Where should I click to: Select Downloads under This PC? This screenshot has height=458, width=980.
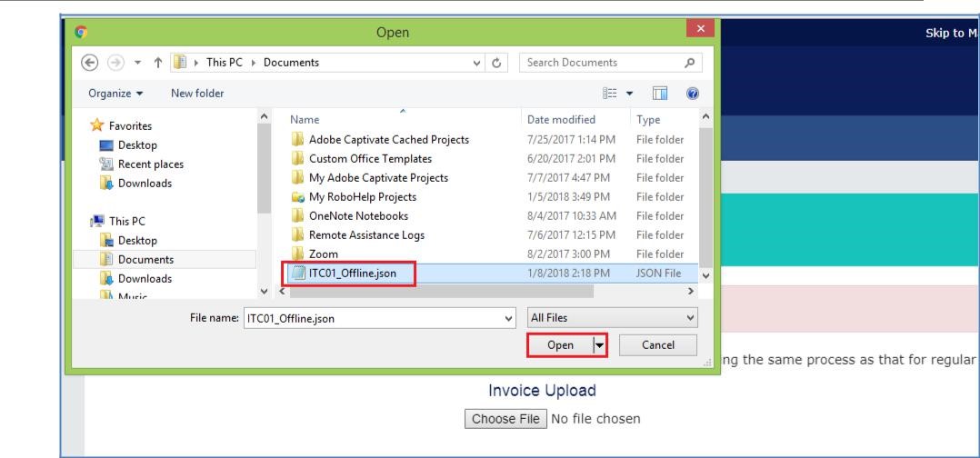(x=145, y=279)
